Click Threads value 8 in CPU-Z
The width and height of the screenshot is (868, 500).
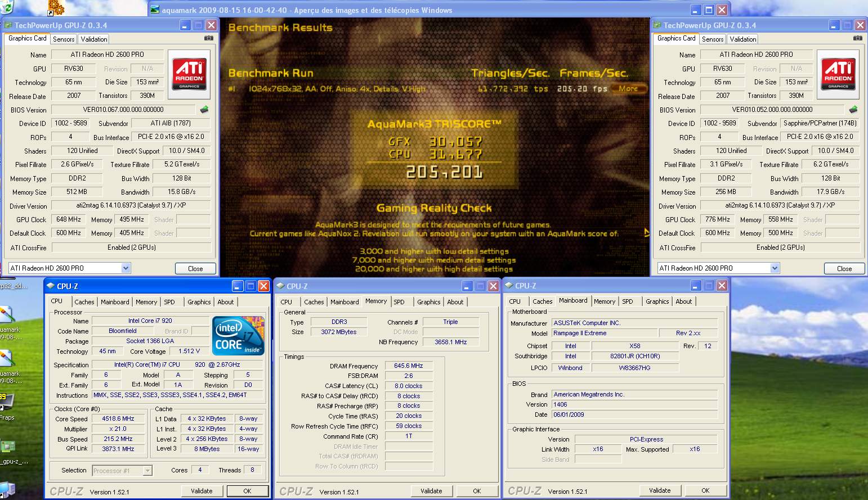(252, 470)
